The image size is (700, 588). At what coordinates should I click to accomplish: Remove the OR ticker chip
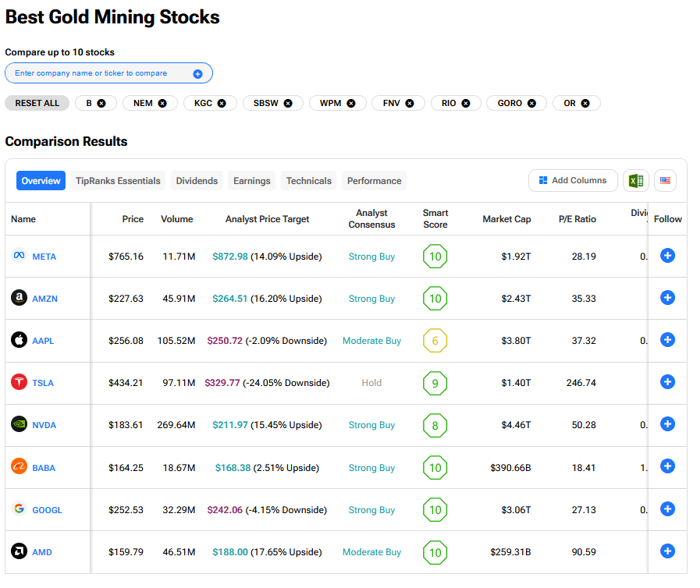(x=585, y=104)
